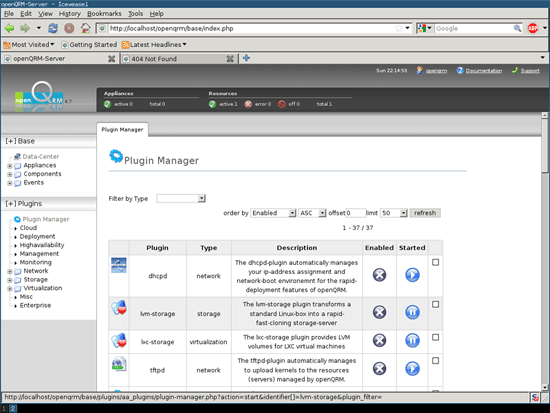Start the dhcpd plugin with play icon

tap(412, 275)
